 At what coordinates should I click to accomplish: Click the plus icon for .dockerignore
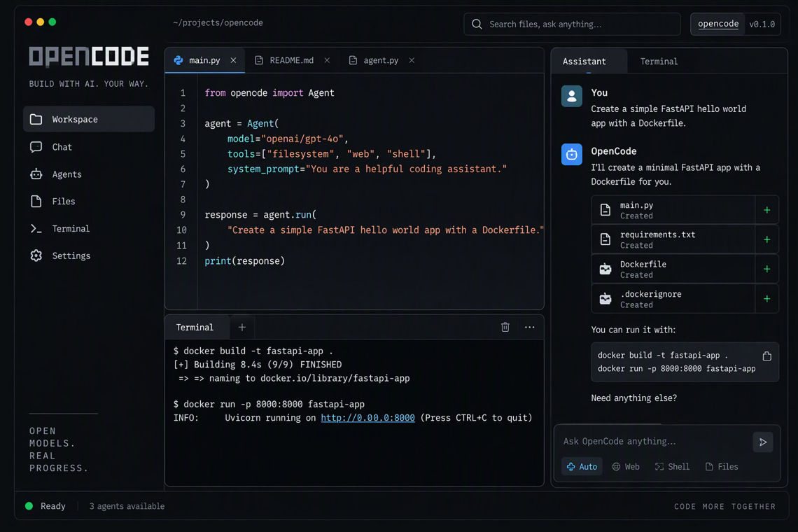(x=766, y=299)
